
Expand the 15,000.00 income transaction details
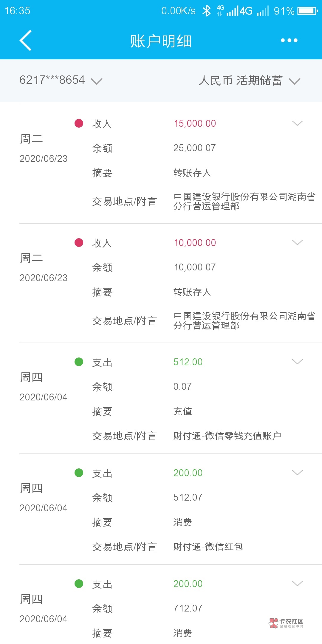click(x=297, y=123)
